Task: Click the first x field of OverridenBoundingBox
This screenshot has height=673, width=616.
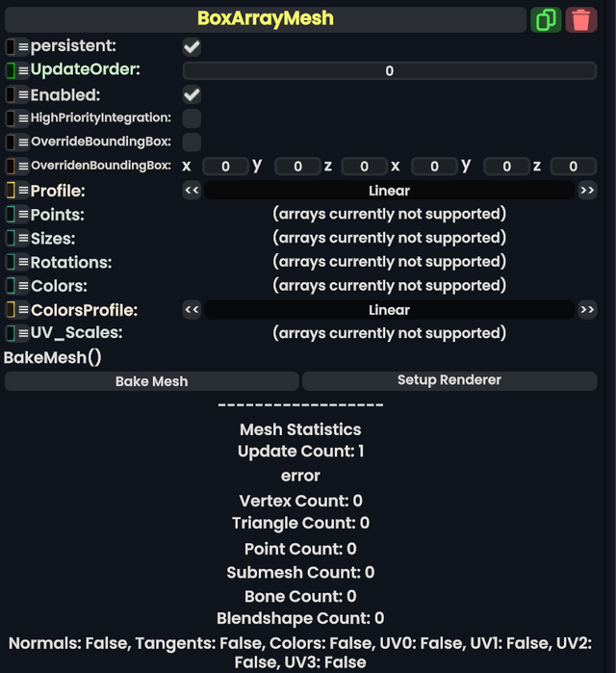Action: 225,167
